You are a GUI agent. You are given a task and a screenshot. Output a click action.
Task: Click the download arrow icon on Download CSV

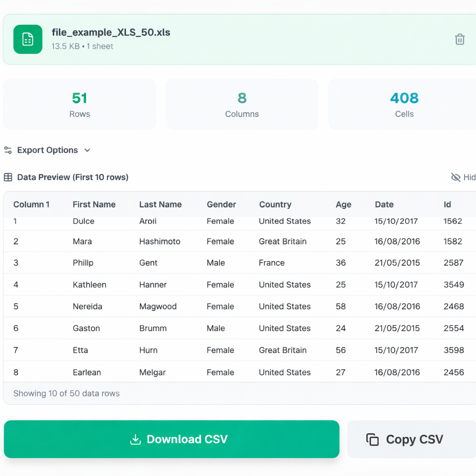136,439
